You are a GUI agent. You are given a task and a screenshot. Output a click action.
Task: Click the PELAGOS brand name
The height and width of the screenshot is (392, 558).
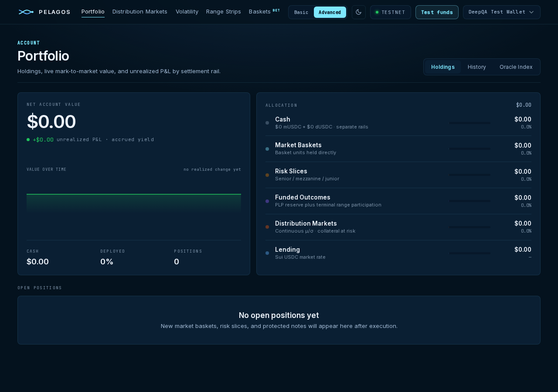point(54,12)
